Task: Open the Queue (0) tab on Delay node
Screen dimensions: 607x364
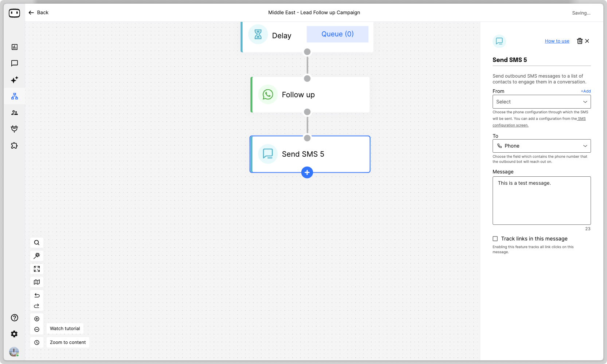Action: click(337, 34)
